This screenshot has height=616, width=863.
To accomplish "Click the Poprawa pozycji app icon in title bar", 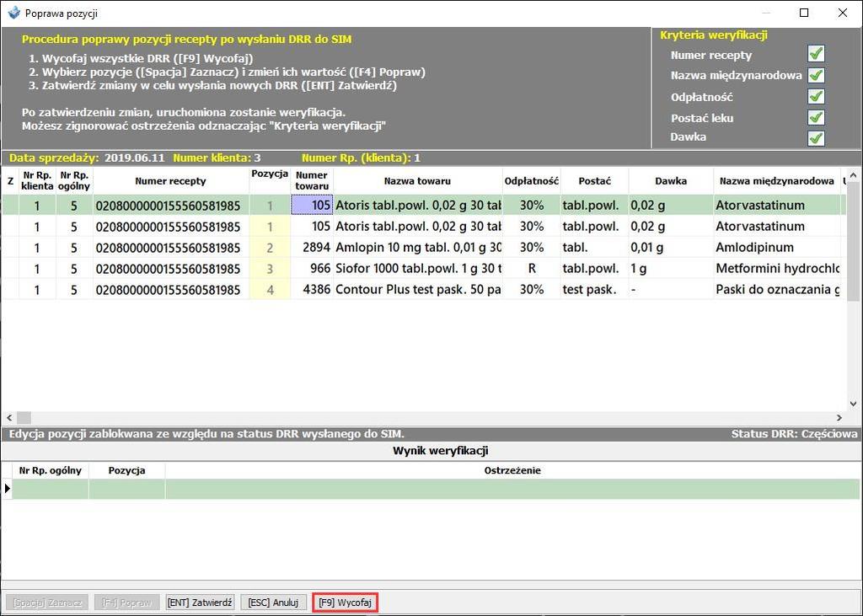I will pyautogui.click(x=13, y=13).
